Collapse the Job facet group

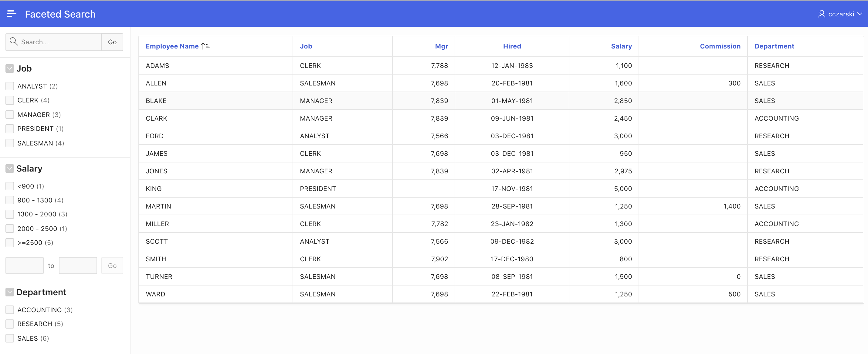coord(9,68)
